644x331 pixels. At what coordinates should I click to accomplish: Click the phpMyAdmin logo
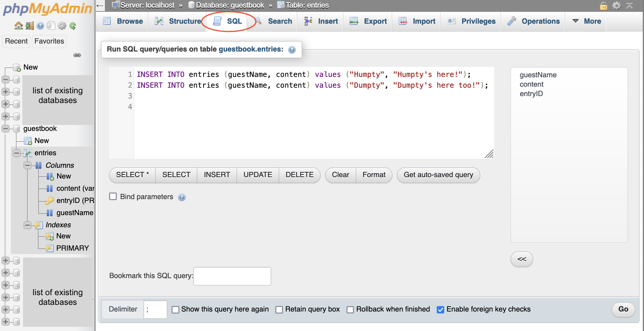(x=47, y=9)
